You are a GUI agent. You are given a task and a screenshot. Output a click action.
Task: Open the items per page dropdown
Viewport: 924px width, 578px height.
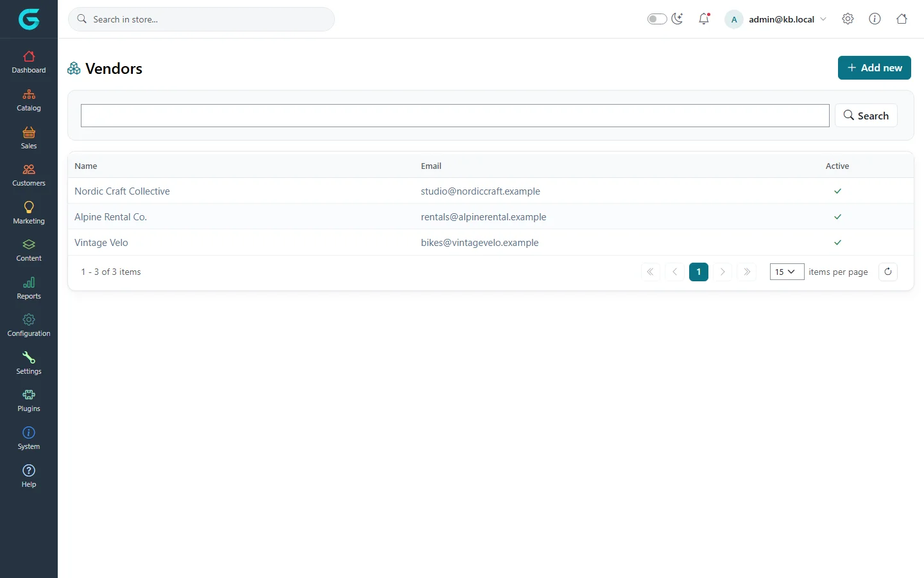tap(787, 272)
